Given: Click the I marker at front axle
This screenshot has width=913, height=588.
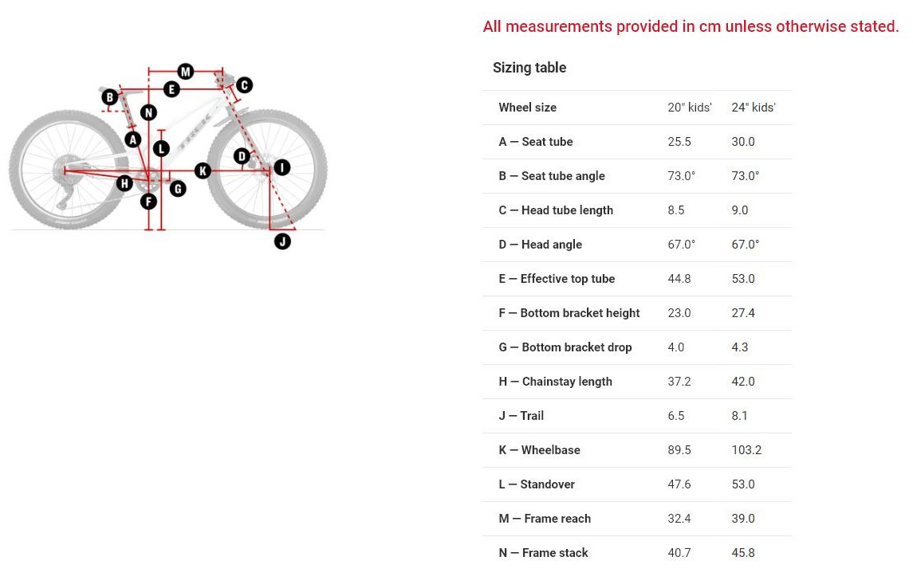Looking at the screenshot, I should tap(282, 167).
